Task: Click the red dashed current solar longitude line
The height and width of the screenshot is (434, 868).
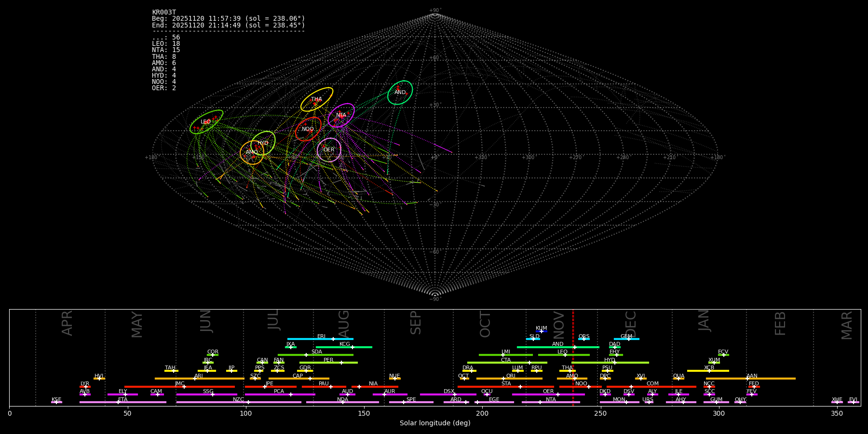Action: click(x=573, y=357)
